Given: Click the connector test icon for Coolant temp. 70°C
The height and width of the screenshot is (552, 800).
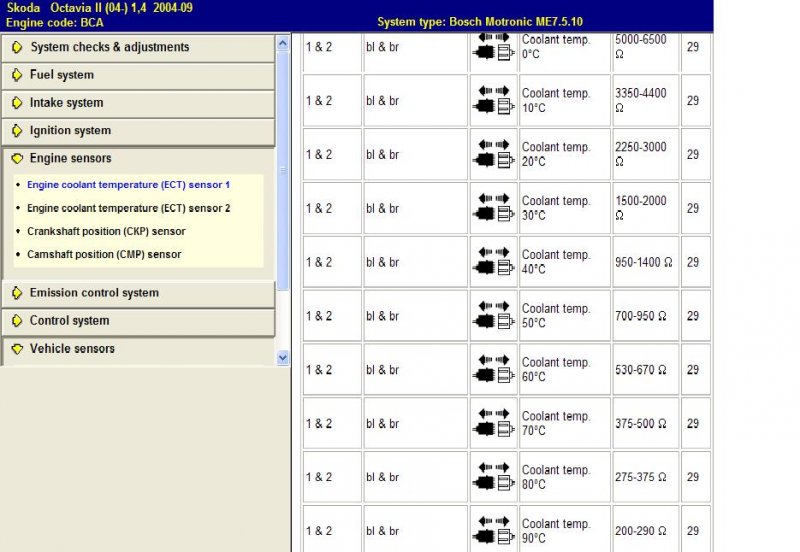Looking at the screenshot, I should [x=493, y=423].
